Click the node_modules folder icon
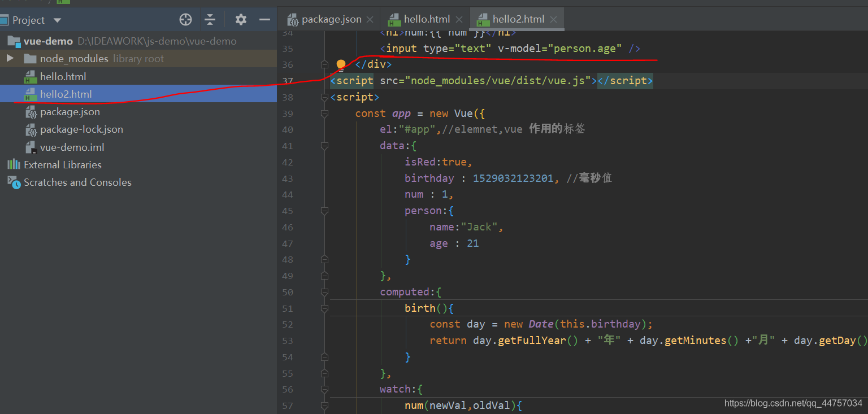 point(31,59)
